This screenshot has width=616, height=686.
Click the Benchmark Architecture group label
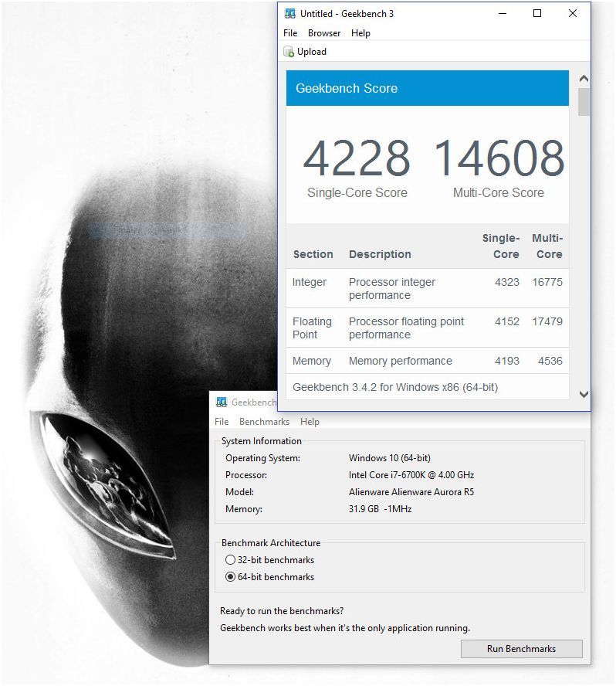coord(271,543)
